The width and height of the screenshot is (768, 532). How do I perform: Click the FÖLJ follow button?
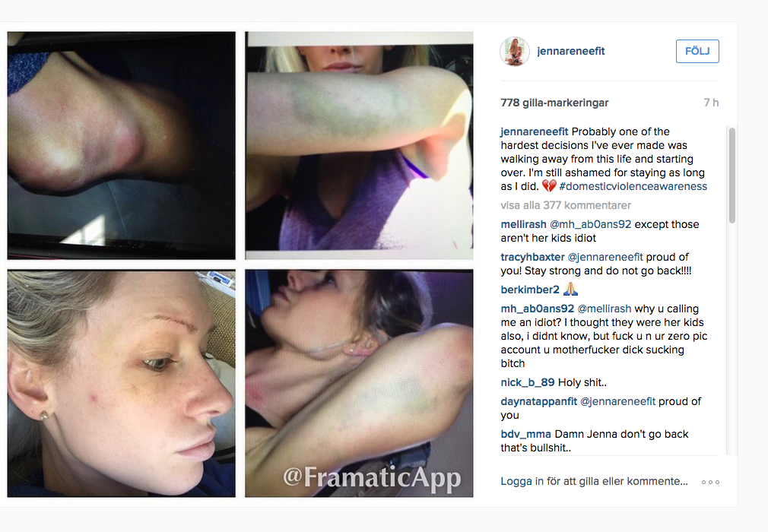(x=697, y=51)
